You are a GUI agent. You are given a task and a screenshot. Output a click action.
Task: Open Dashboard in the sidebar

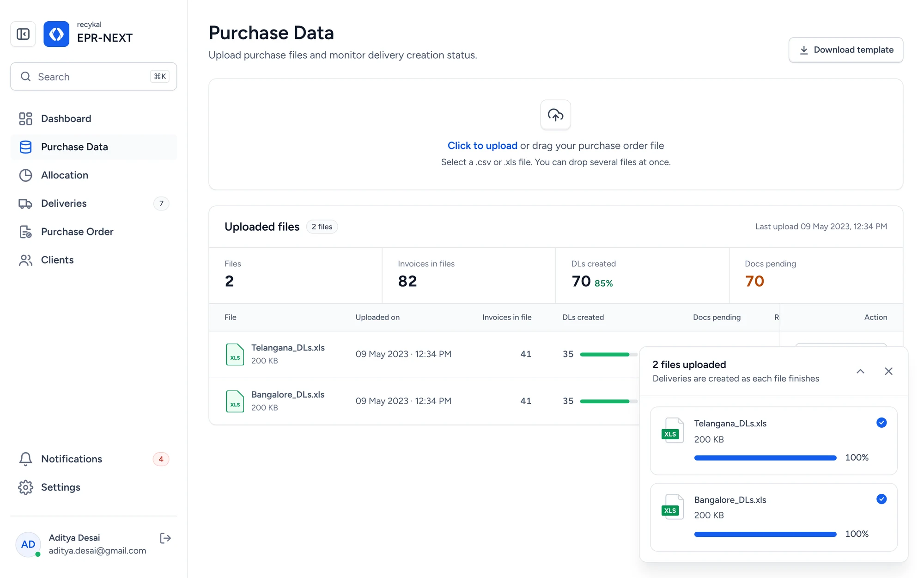click(94, 119)
